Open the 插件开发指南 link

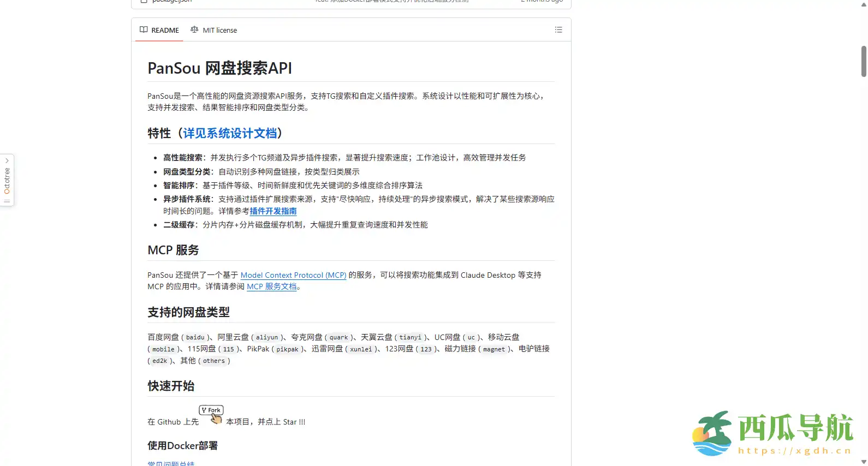coord(273,211)
